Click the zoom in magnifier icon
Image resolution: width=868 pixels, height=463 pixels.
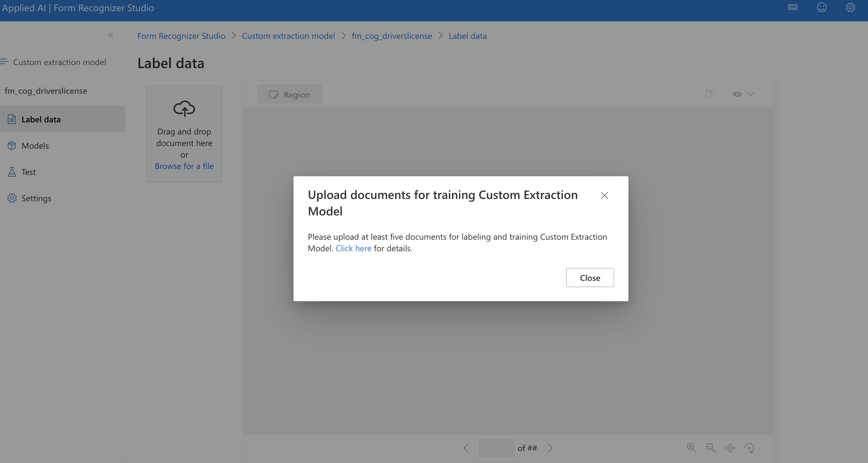691,448
